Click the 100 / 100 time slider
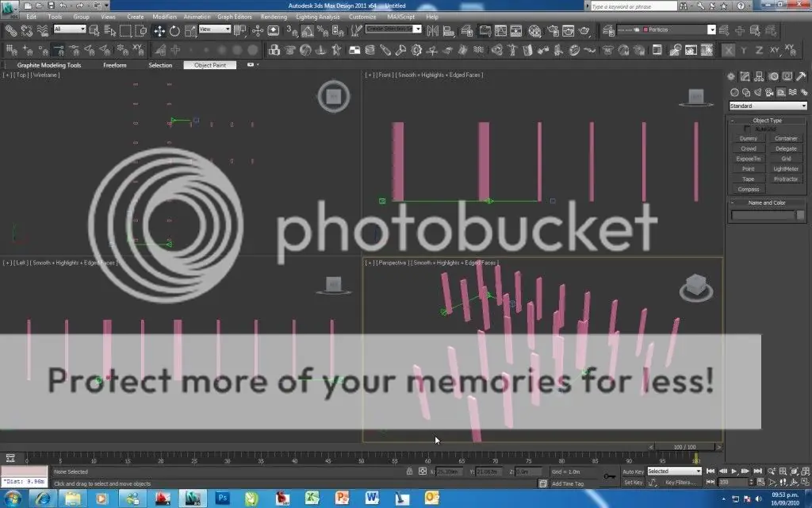Viewport: 812px width, 508px height. tap(684, 447)
